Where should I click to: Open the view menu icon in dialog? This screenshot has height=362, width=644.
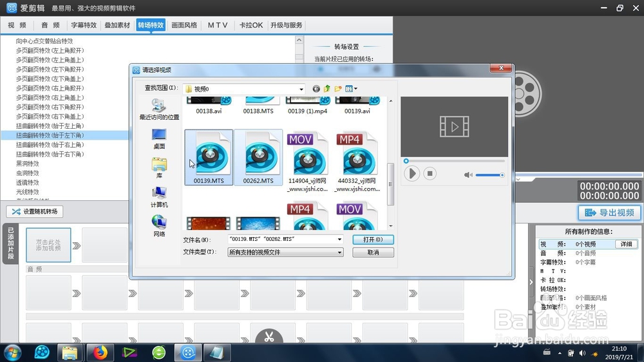[x=351, y=89]
